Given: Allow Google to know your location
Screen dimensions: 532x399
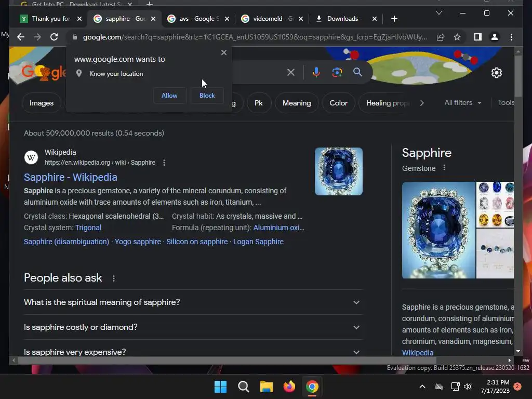Looking at the screenshot, I should [169, 96].
